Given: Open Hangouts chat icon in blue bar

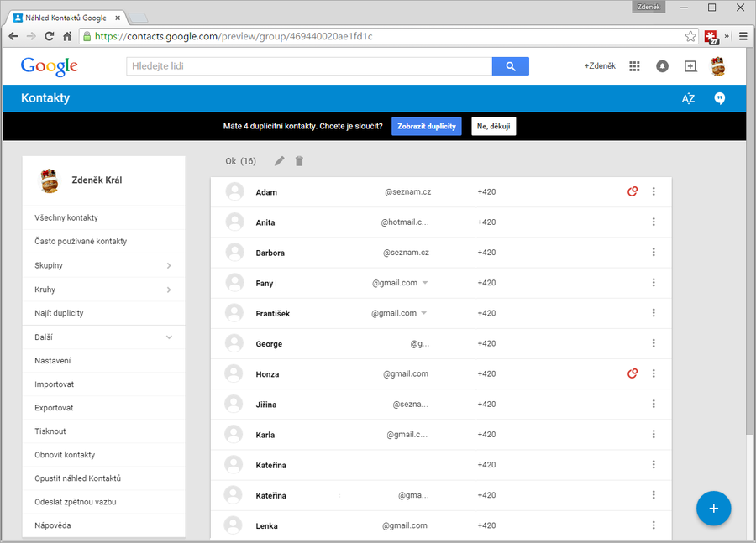Looking at the screenshot, I should tap(719, 98).
